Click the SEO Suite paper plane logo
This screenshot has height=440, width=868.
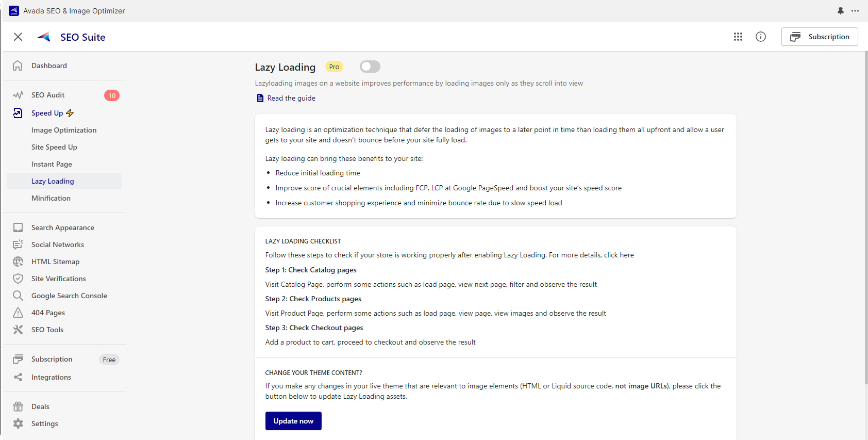(x=44, y=37)
